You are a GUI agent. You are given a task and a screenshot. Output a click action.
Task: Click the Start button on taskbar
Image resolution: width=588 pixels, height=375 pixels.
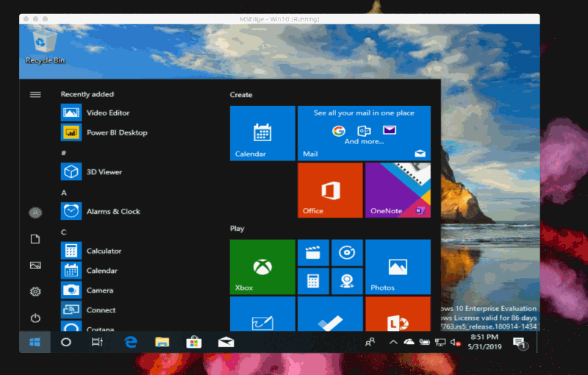(35, 342)
